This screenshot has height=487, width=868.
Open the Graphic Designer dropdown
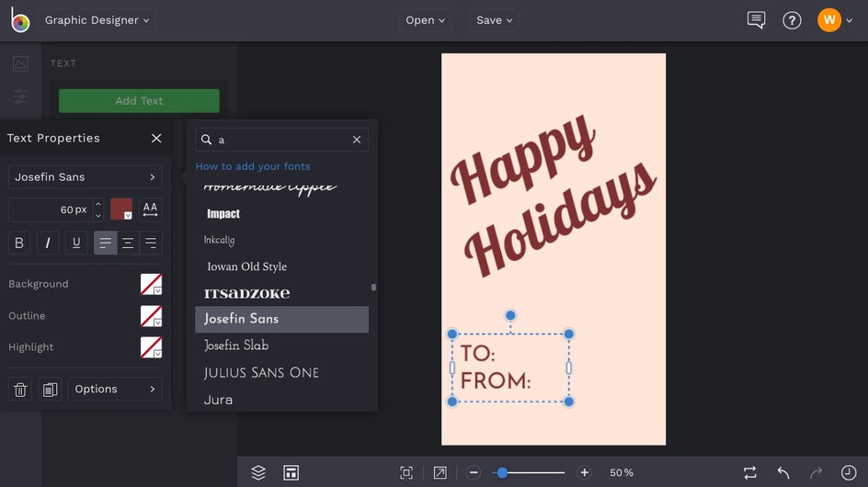[97, 20]
